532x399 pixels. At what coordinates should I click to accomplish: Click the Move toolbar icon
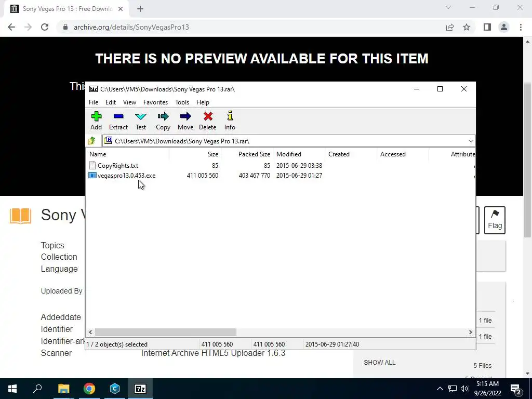tap(185, 121)
